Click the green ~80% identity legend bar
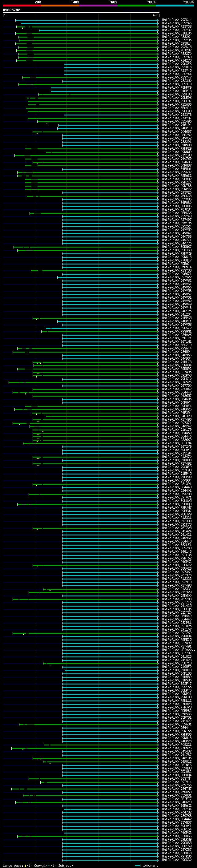The width and height of the screenshot is (197, 868). (136, 6)
